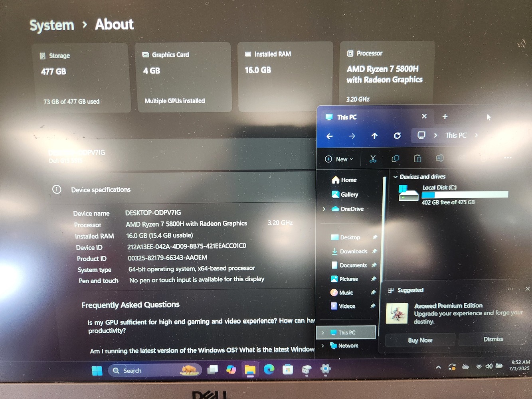Open the Pictures quick access folder
532x399 pixels.
coord(344,279)
